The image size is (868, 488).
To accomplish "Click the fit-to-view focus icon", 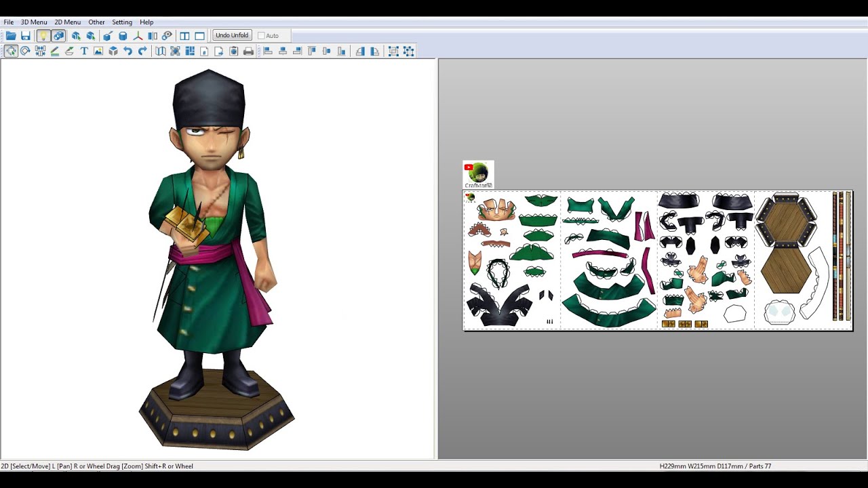I will click(x=175, y=52).
